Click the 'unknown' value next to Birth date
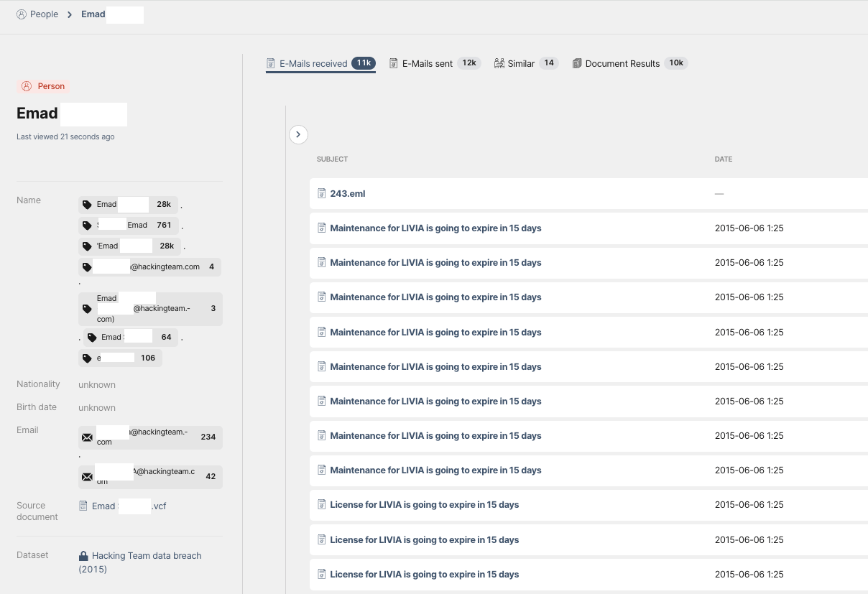 coord(97,408)
